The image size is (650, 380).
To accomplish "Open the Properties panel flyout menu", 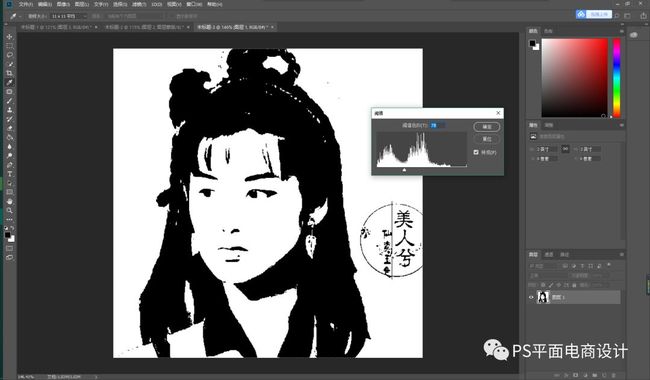I will [621, 125].
